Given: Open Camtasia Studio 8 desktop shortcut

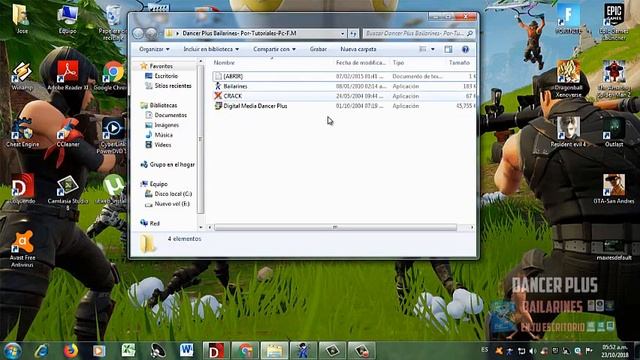Looking at the screenshot, I should tap(68, 192).
